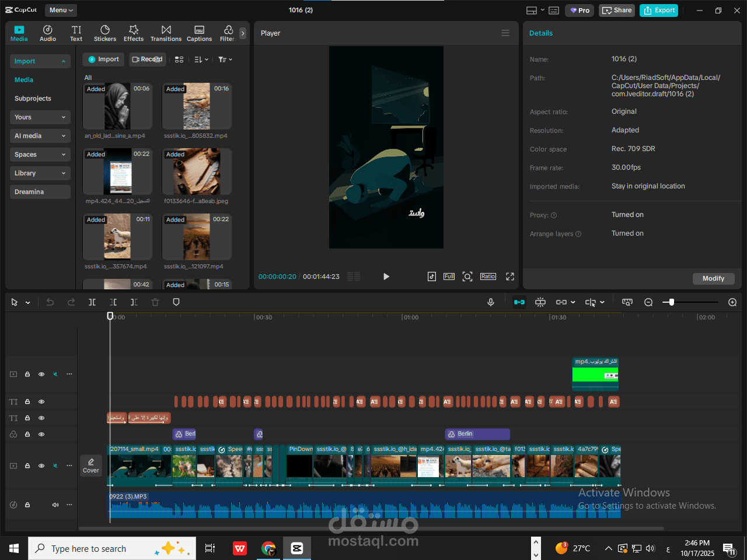Image resolution: width=747 pixels, height=560 pixels.
Task: Redo the last undone edit
Action: [71, 302]
